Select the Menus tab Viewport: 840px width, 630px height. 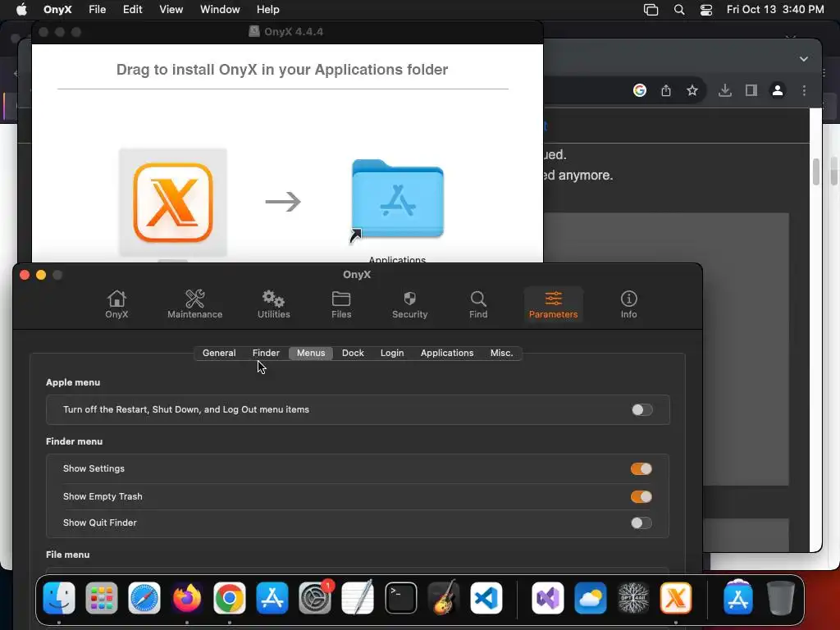pyautogui.click(x=311, y=353)
